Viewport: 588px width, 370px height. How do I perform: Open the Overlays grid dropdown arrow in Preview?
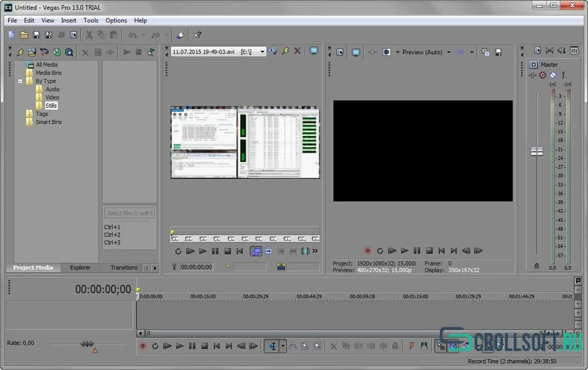[472, 52]
